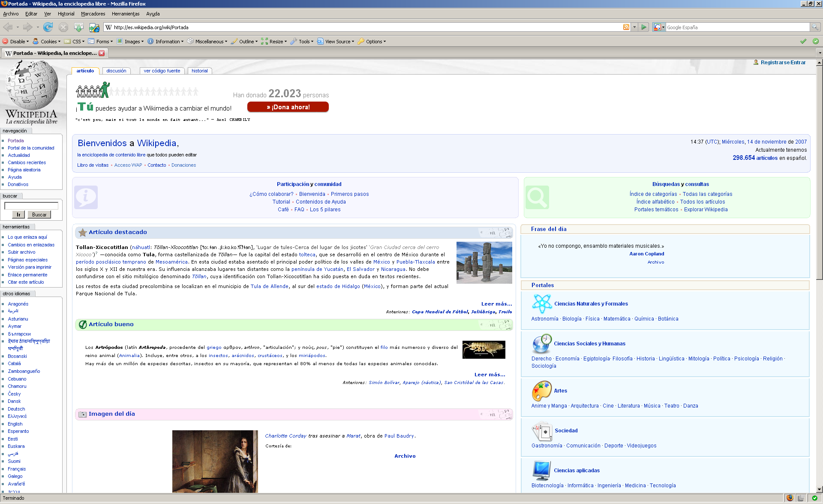Open the Registrarse/Entrar link
Viewport: 823px width, 504px height.
click(783, 63)
